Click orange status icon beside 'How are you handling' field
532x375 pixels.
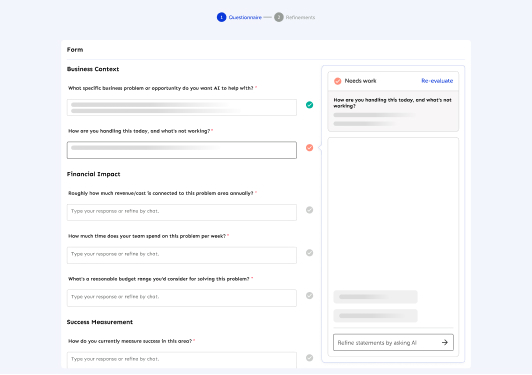(x=309, y=148)
